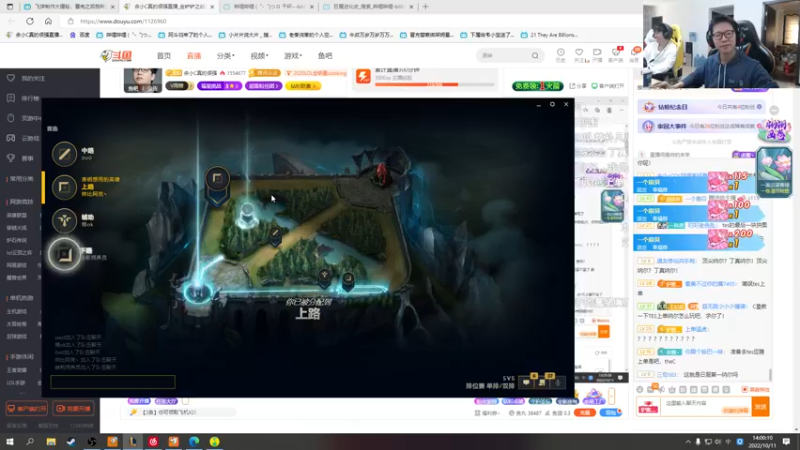Open the LoL client missions icon
The image size is (800, 450).
542,382
